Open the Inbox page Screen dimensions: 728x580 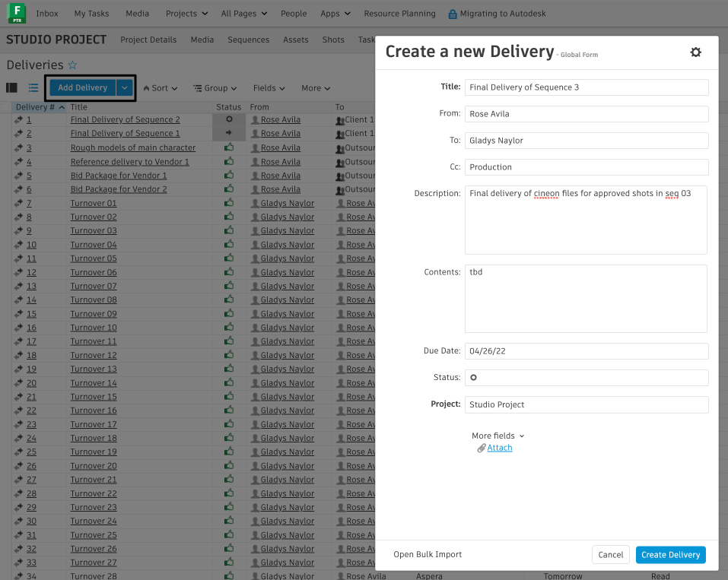point(47,14)
